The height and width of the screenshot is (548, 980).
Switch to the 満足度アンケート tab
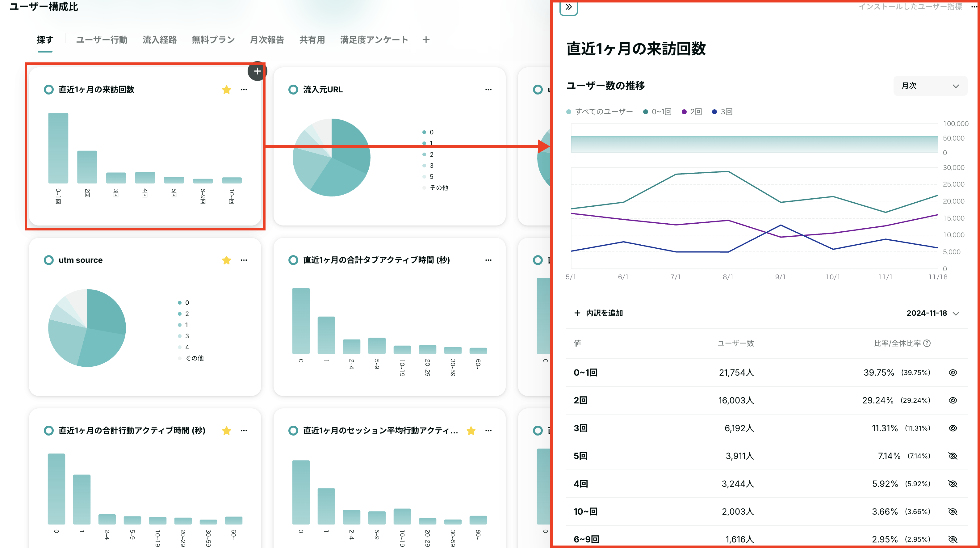(374, 40)
